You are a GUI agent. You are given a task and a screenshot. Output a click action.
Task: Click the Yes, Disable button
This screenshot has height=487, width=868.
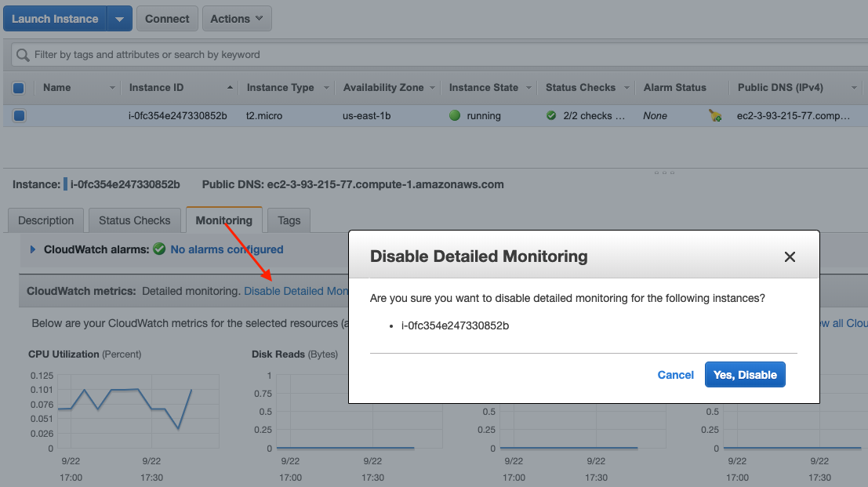pos(744,375)
